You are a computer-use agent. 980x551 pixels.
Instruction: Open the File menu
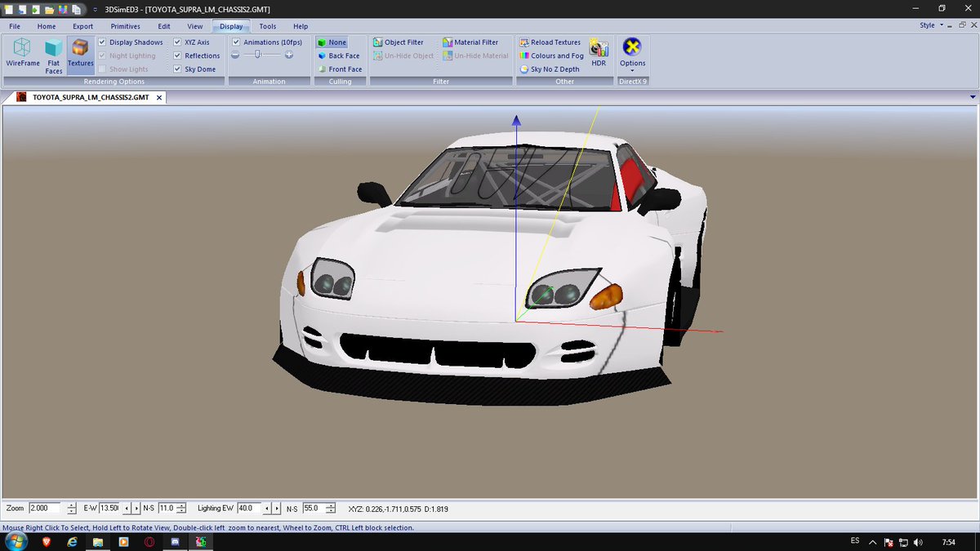point(15,26)
